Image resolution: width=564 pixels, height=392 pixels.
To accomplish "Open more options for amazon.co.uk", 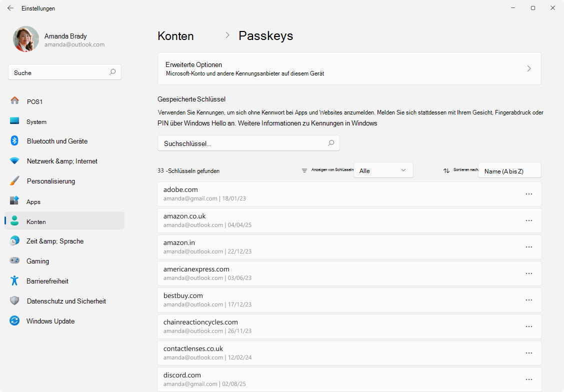I will coord(529,220).
